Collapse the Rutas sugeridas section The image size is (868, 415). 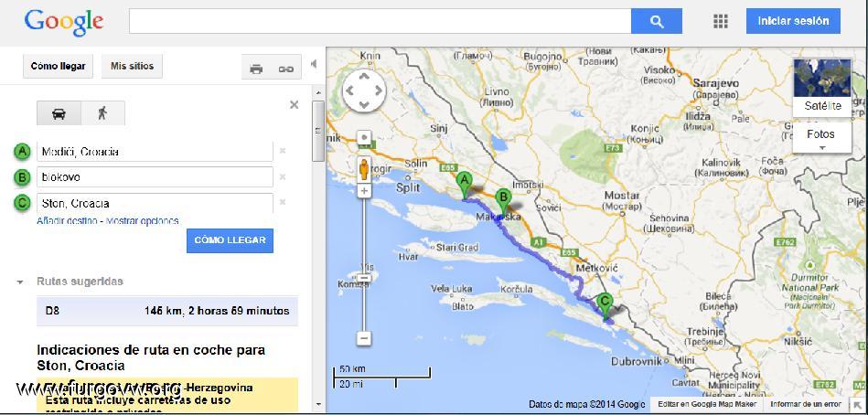point(20,282)
